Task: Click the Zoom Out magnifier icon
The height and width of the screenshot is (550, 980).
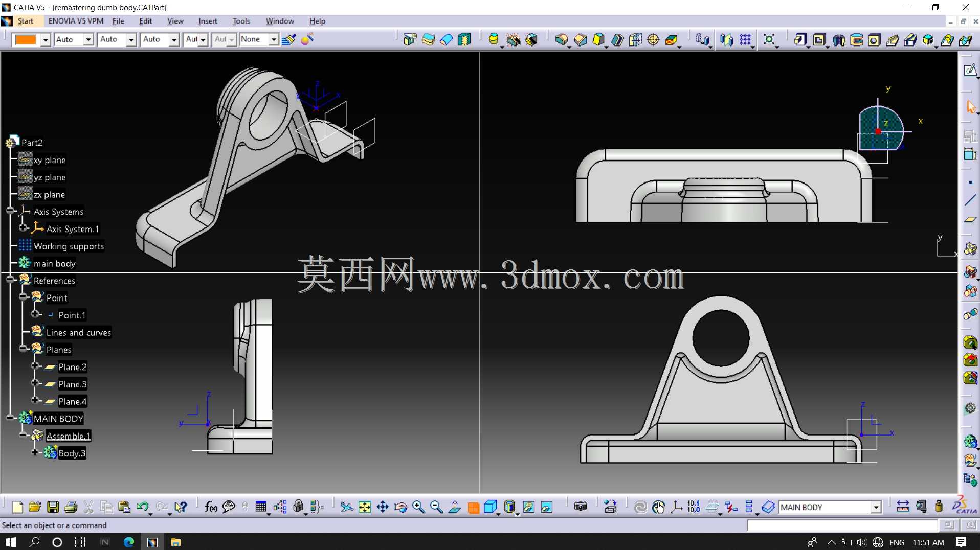Action: click(437, 507)
